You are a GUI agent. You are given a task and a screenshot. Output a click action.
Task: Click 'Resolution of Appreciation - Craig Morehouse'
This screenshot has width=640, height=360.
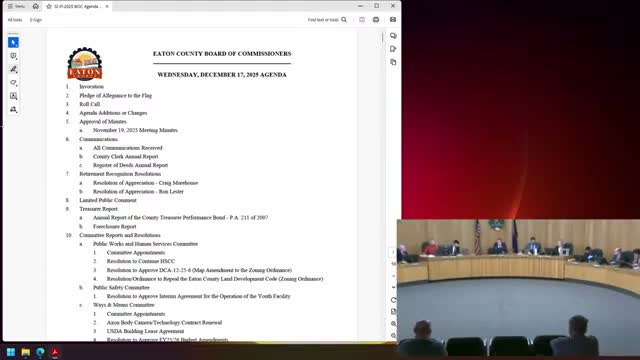[145, 183]
